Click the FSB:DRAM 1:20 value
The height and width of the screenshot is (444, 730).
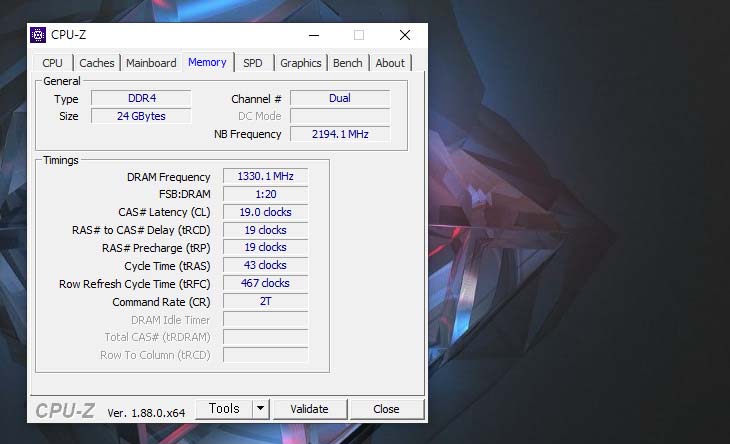coord(265,194)
